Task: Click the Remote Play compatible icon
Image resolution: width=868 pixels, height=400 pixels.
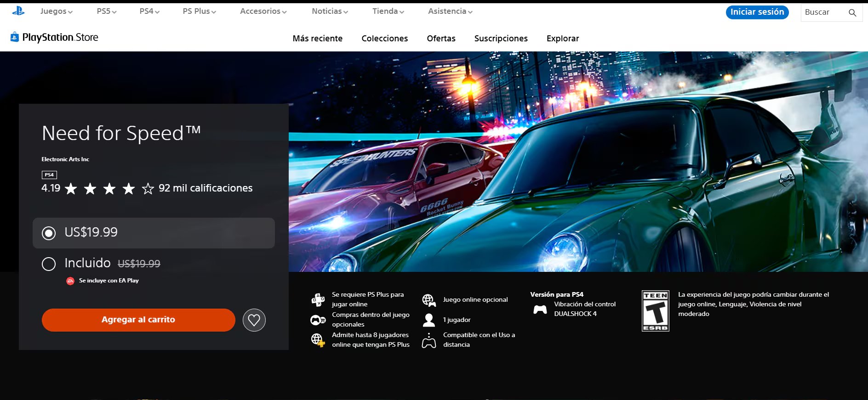Action: (x=429, y=340)
